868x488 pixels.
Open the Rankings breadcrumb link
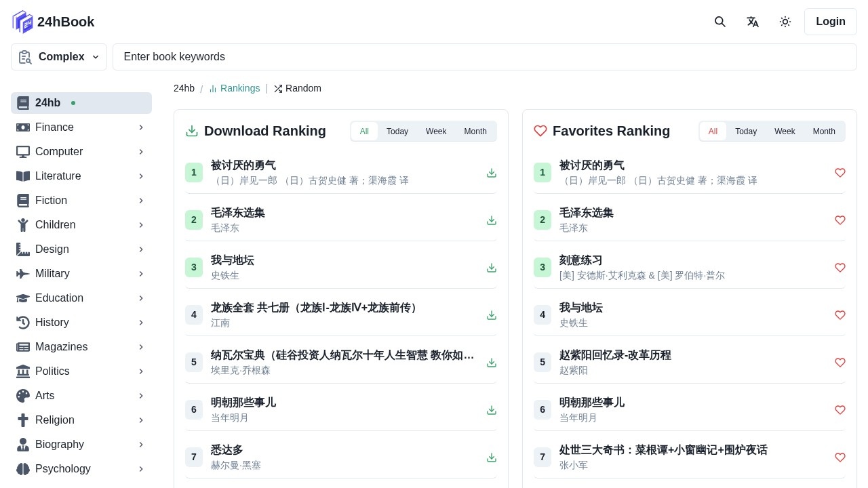[240, 88]
